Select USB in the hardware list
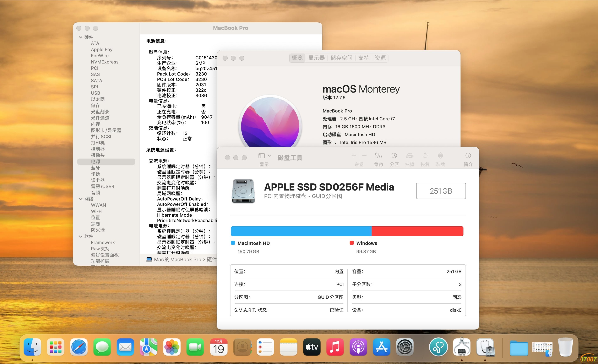The width and height of the screenshot is (598, 364). pyautogui.click(x=95, y=93)
